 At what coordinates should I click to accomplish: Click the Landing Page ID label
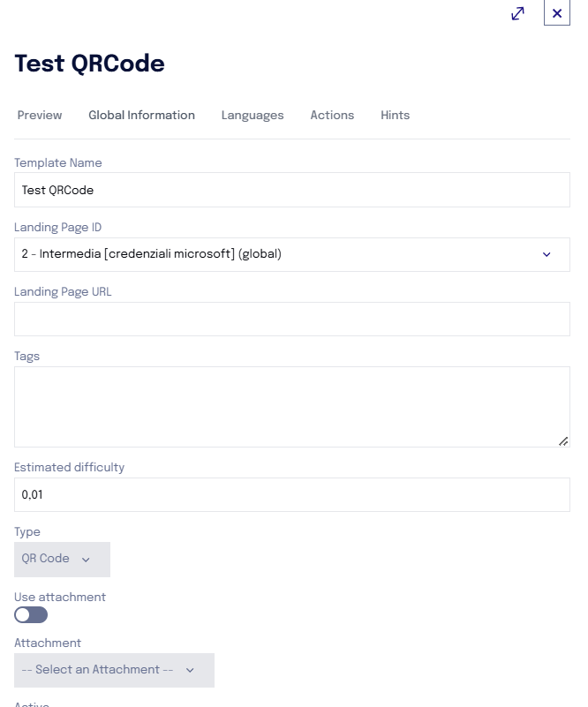tap(57, 227)
